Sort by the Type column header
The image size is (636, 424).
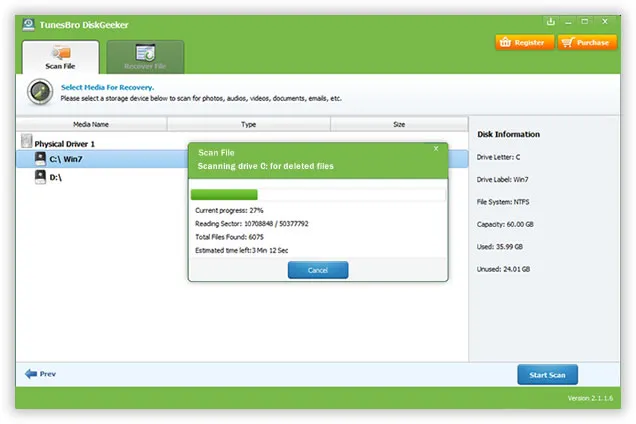[x=248, y=124]
